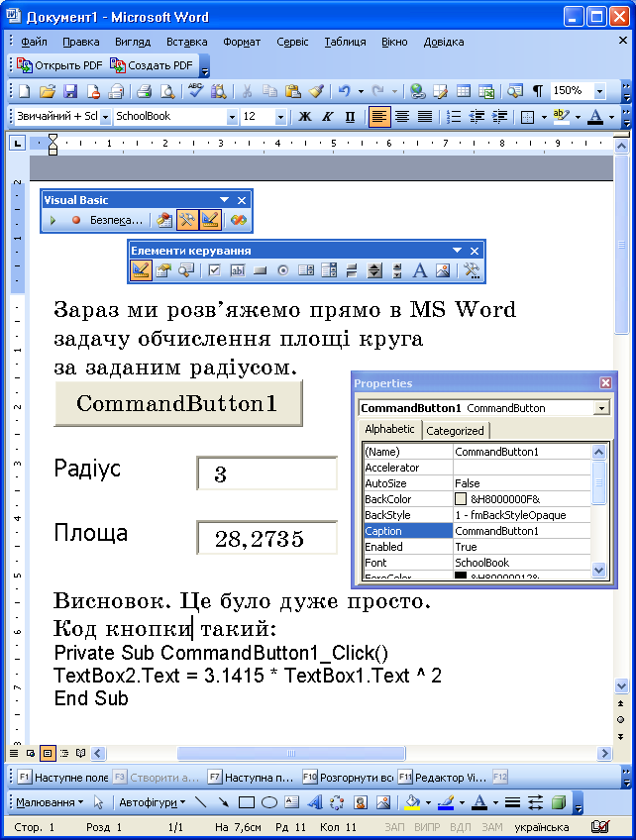Select Label (A) control tool
The height and width of the screenshot is (840, 636).
(x=419, y=270)
